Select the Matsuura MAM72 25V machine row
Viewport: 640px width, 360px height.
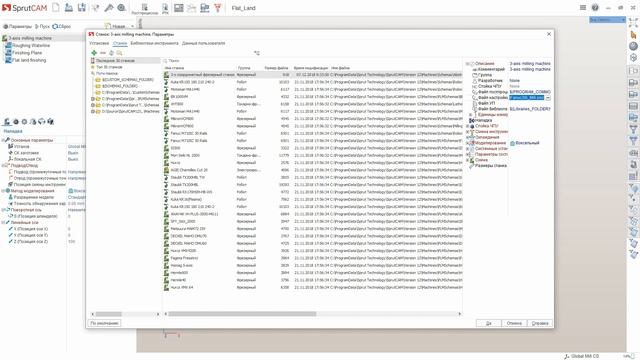pyautogui.click(x=313, y=229)
